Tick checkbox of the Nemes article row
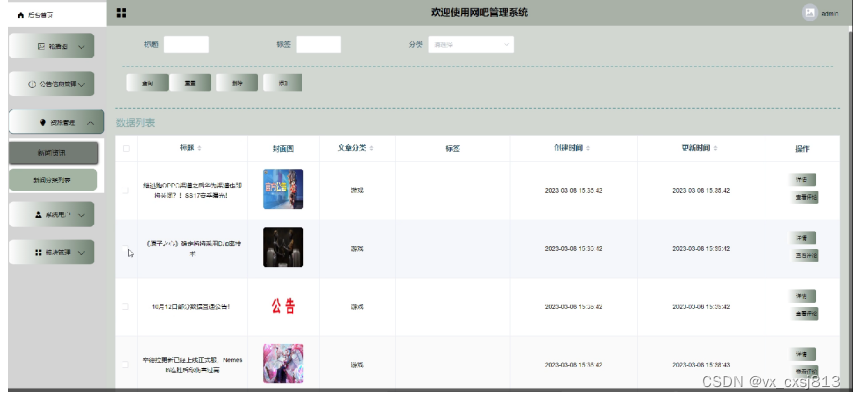The width and height of the screenshot is (855, 399). [125, 364]
